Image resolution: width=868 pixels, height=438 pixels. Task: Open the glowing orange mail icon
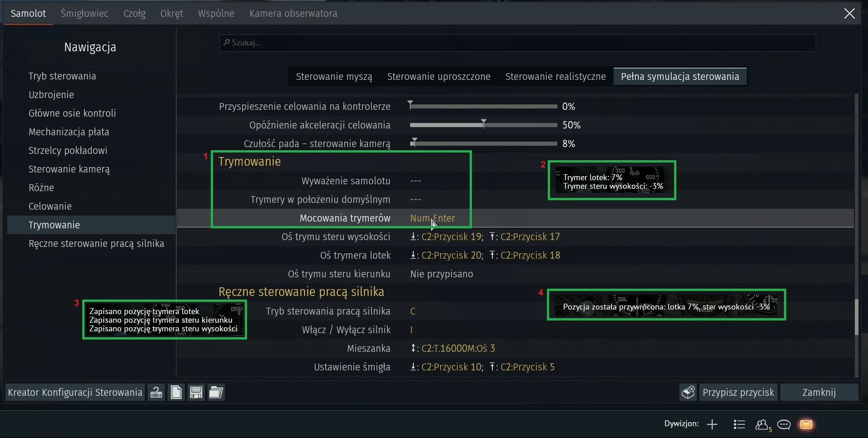[x=806, y=424]
